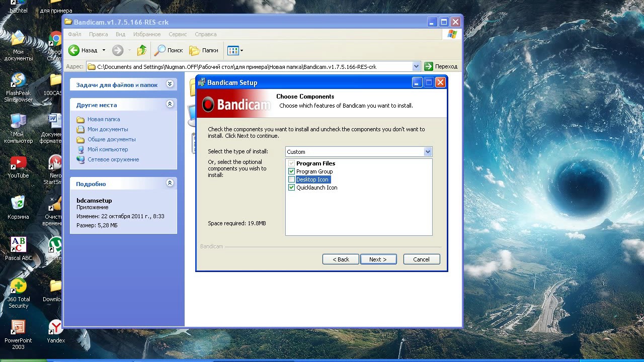Image resolution: width=644 pixels, height=362 pixels.
Task: Open the Search (Поиск) toolbar button
Action: click(169, 50)
